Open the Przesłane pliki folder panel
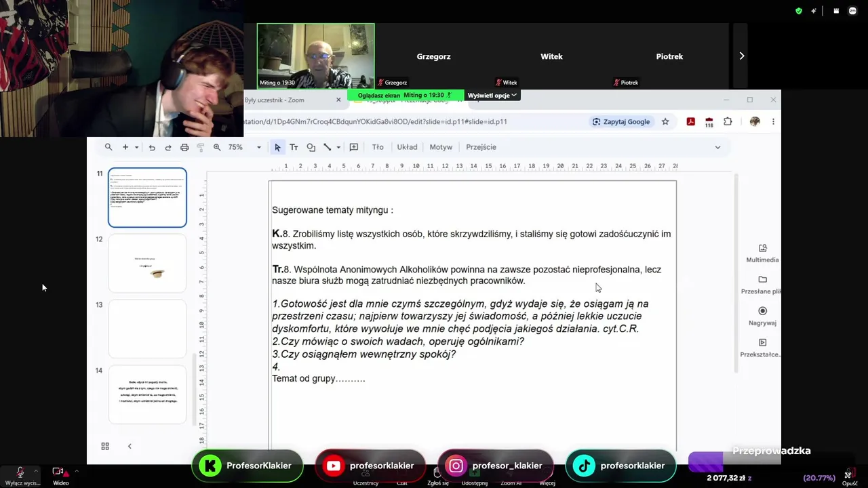The height and width of the screenshot is (488, 868). click(762, 285)
